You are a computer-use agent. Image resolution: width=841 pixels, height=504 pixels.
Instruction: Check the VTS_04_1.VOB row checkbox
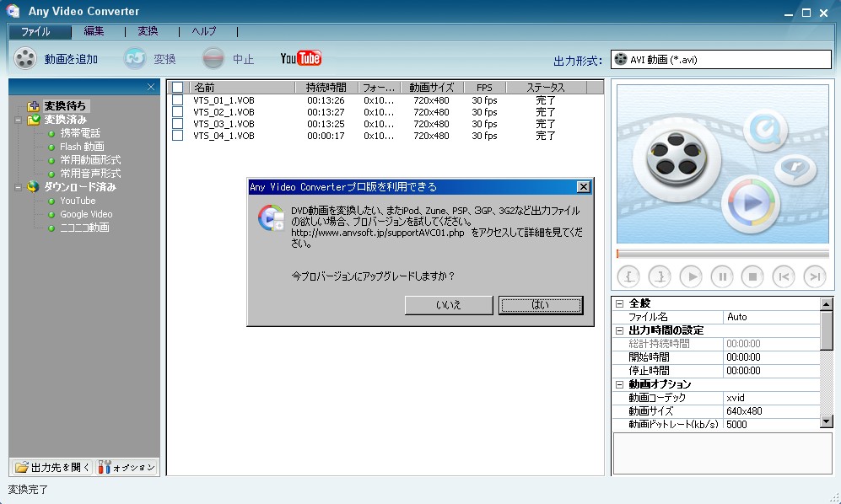tap(177, 136)
